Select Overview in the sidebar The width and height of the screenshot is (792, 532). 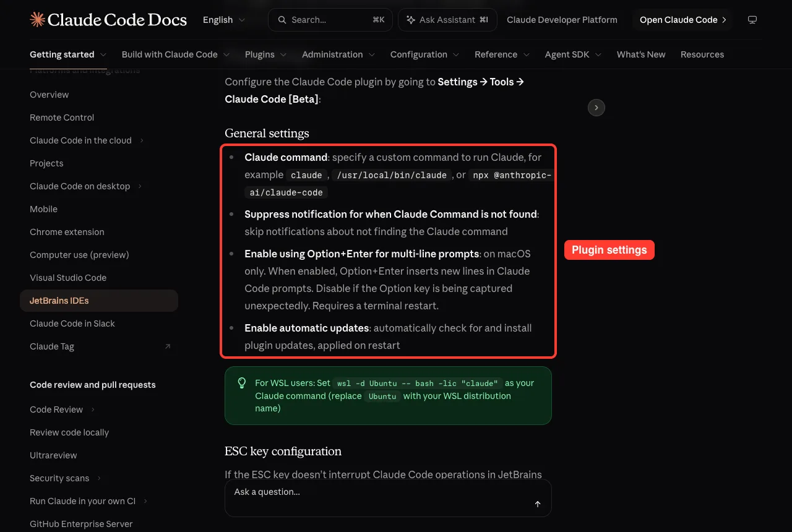pyautogui.click(x=99, y=95)
